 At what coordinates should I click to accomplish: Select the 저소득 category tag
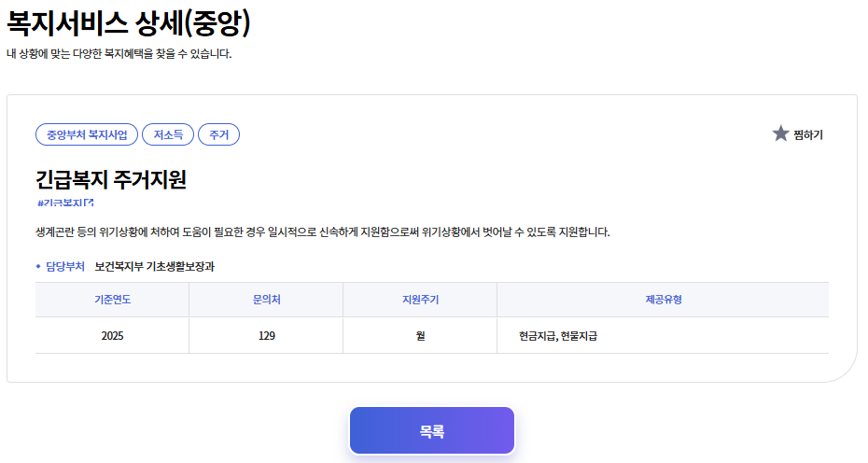(168, 135)
